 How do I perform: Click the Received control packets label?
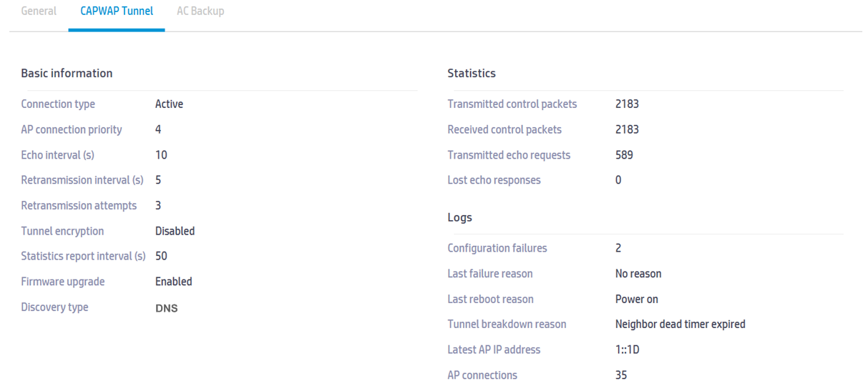point(504,129)
